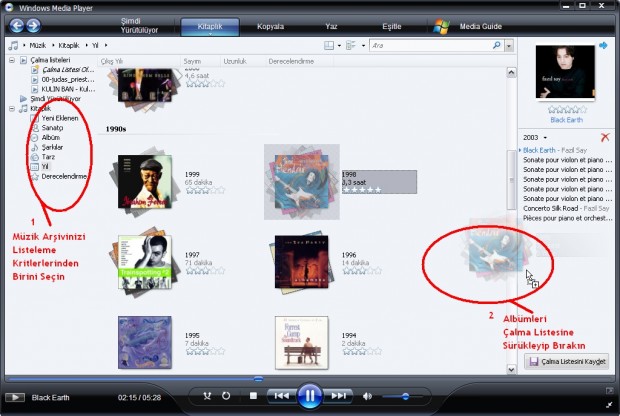
Task: Pause the current song
Action: coord(310,395)
